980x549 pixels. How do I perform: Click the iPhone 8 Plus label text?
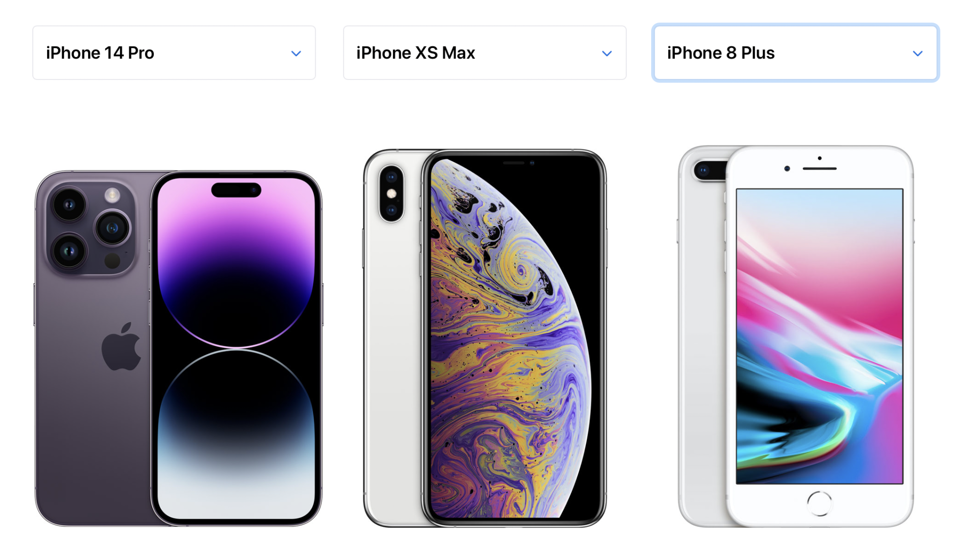721,53
